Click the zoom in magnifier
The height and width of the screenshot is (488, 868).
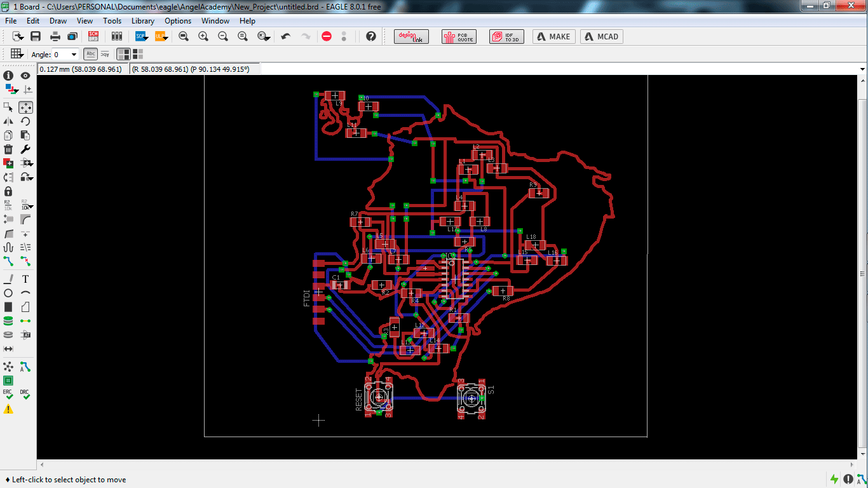tap(203, 37)
